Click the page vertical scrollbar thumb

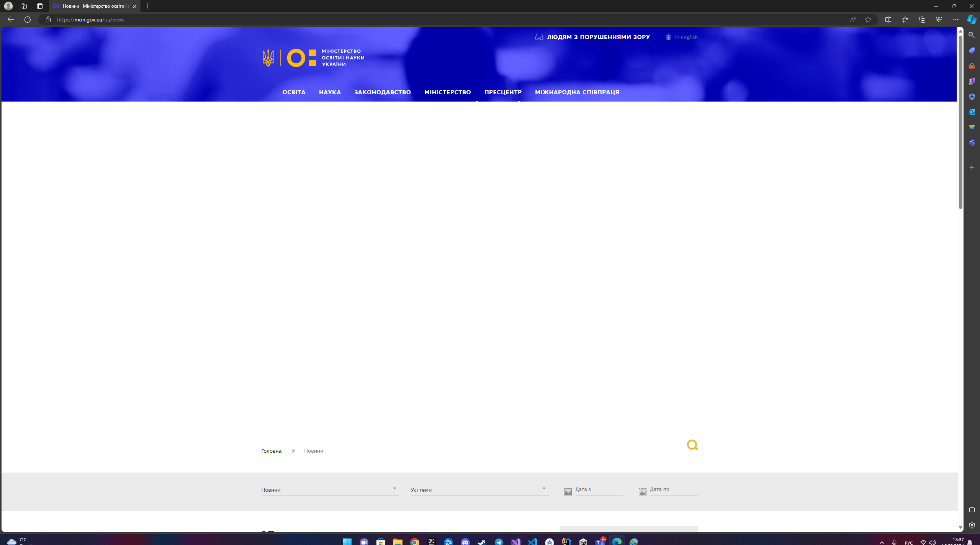(960, 123)
